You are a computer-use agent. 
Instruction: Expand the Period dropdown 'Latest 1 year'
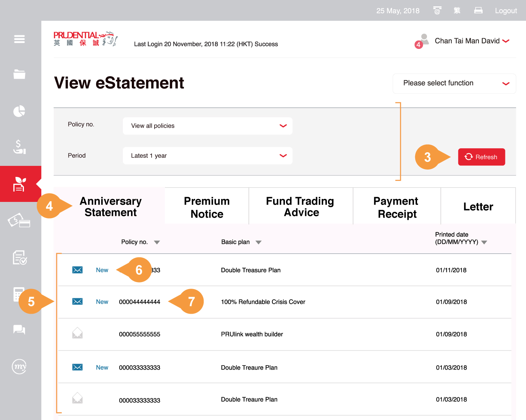pos(208,156)
